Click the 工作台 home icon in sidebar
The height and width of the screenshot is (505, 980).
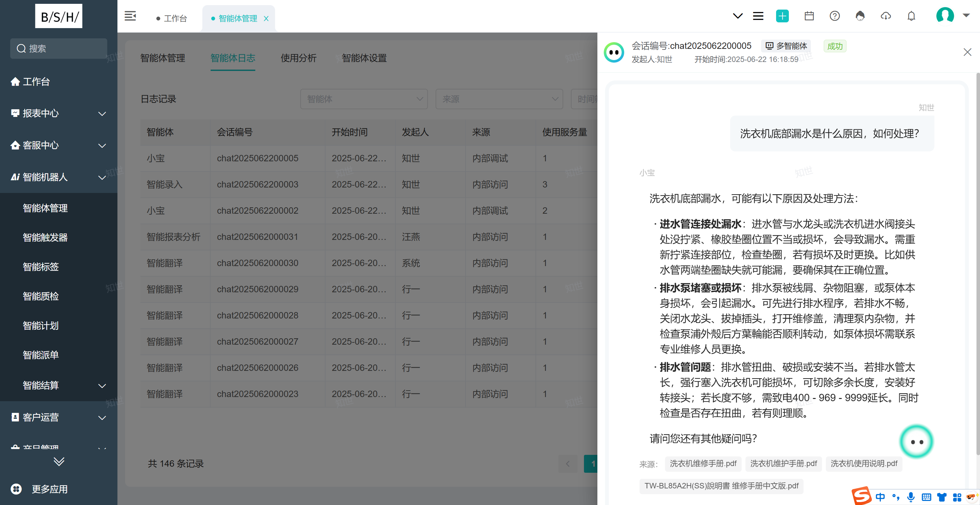[x=15, y=81]
